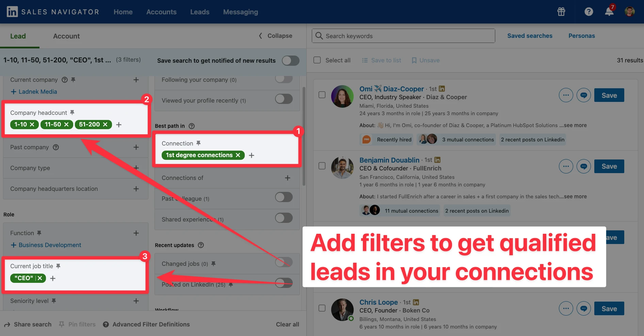
Task: Open Messaging in top navigation
Action: pyautogui.click(x=241, y=12)
